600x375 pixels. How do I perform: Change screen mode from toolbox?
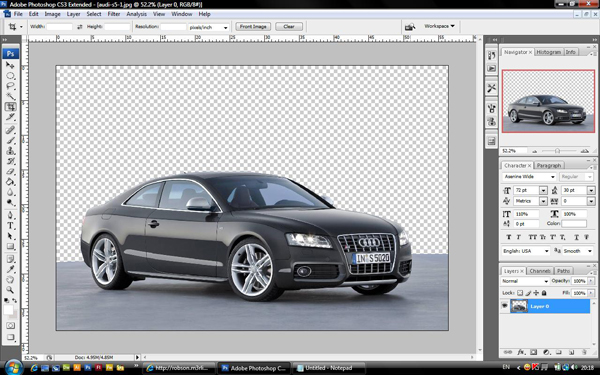click(x=10, y=338)
